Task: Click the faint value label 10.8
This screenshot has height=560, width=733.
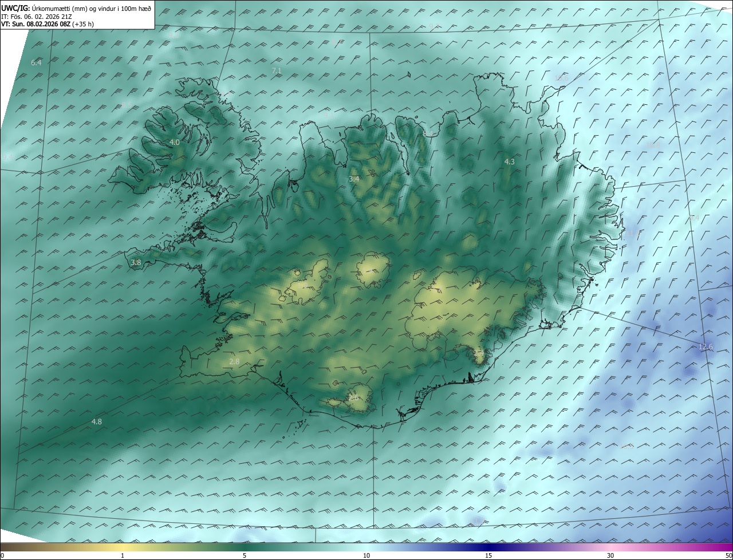Action: pos(653,145)
